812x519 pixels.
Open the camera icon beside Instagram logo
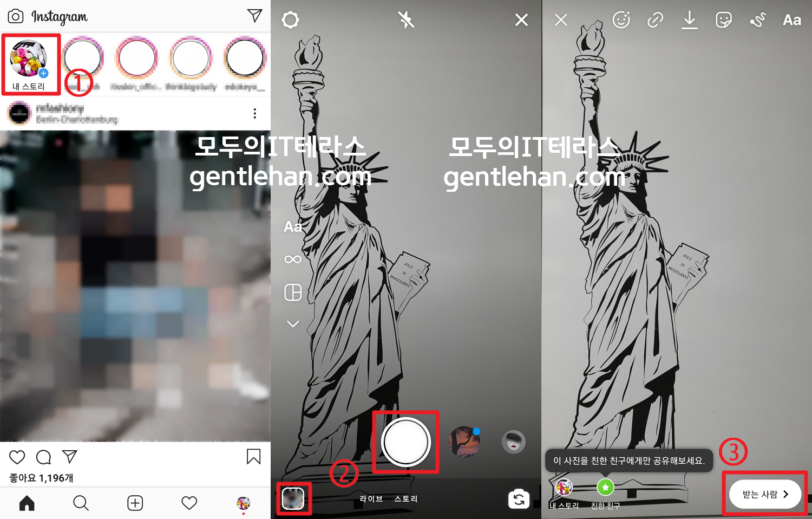(16, 16)
